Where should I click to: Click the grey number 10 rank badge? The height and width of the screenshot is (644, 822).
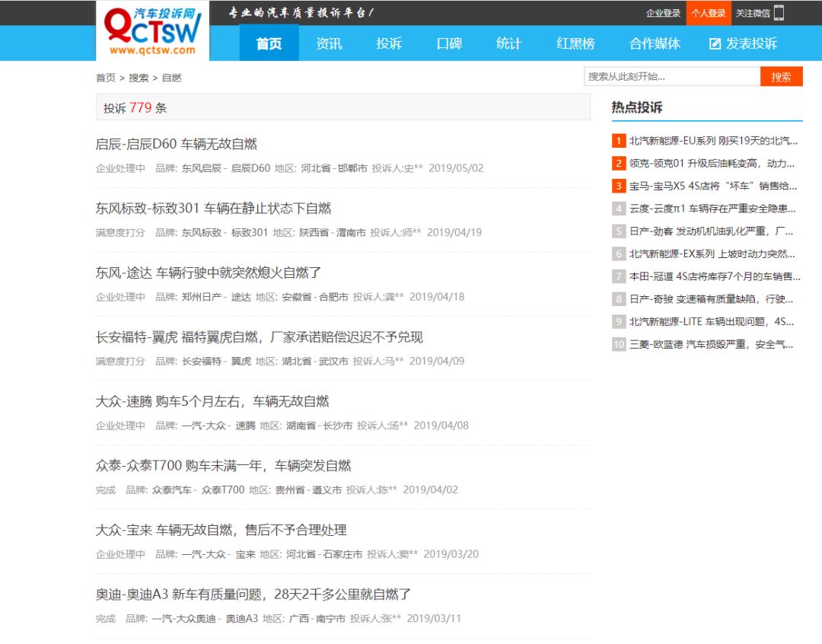619,345
